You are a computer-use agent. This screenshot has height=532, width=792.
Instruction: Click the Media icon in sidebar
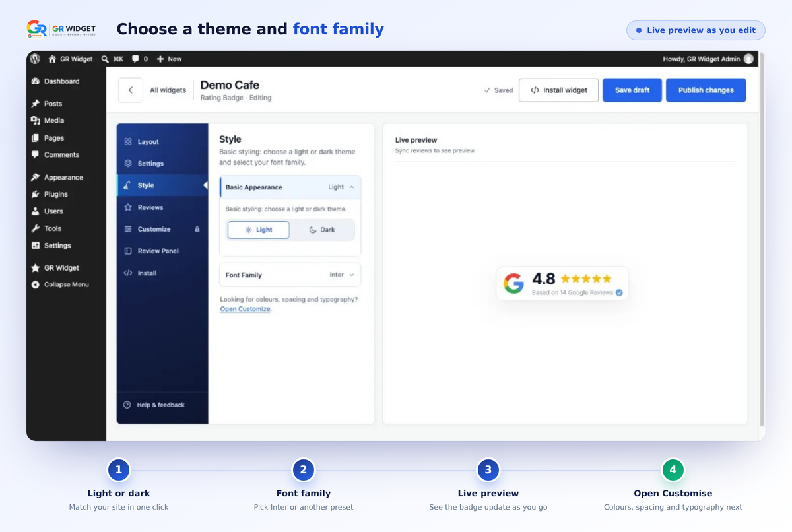[x=36, y=121]
